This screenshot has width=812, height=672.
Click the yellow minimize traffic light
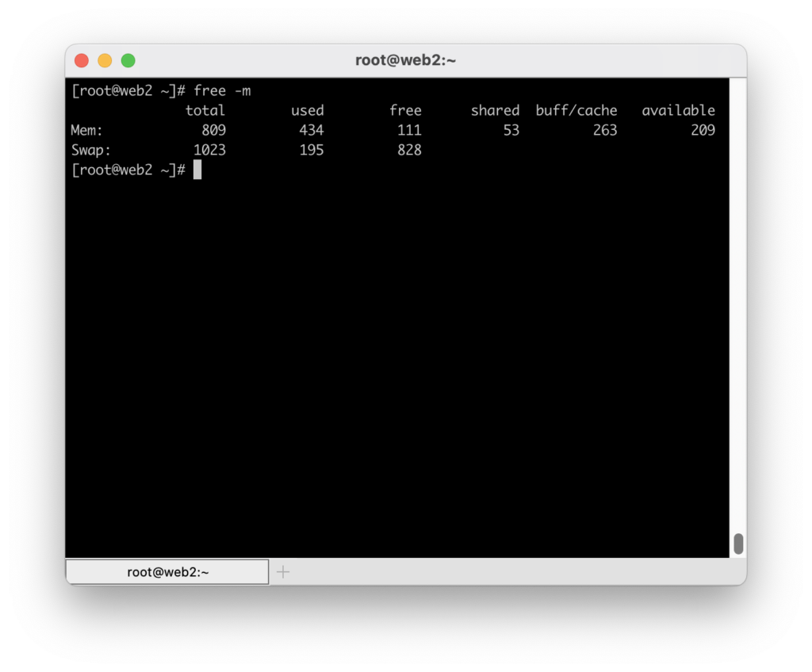coord(105,60)
